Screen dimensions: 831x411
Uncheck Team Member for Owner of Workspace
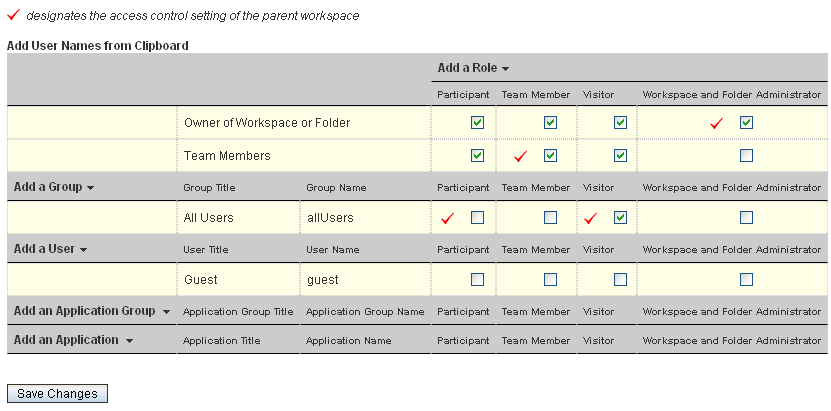[x=550, y=123]
